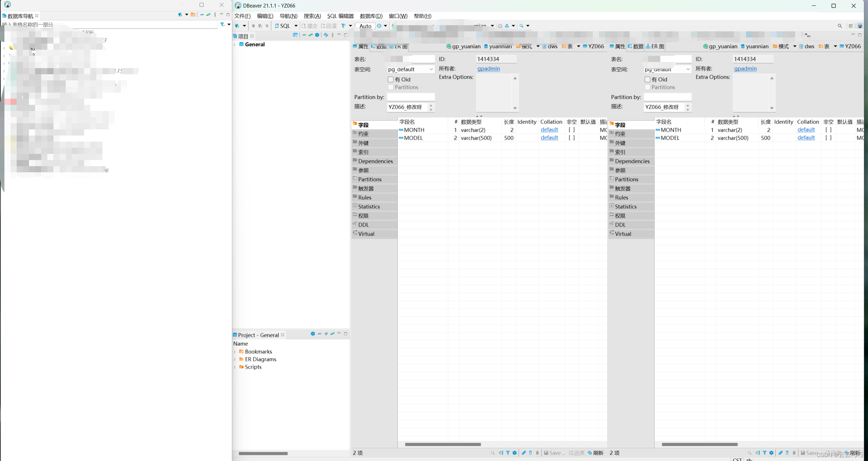Open the SQL editor toolbar button
Image resolution: width=868 pixels, height=461 pixels.
coord(283,26)
